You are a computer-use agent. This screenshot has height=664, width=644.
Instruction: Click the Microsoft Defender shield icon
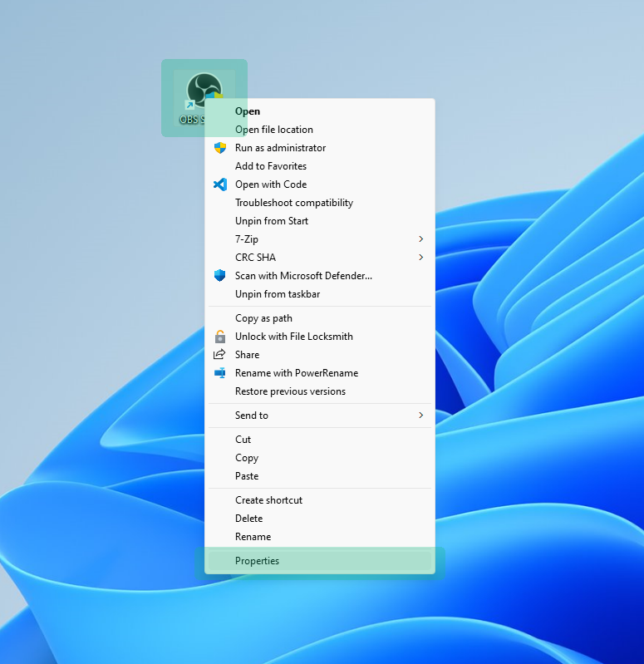(x=220, y=276)
